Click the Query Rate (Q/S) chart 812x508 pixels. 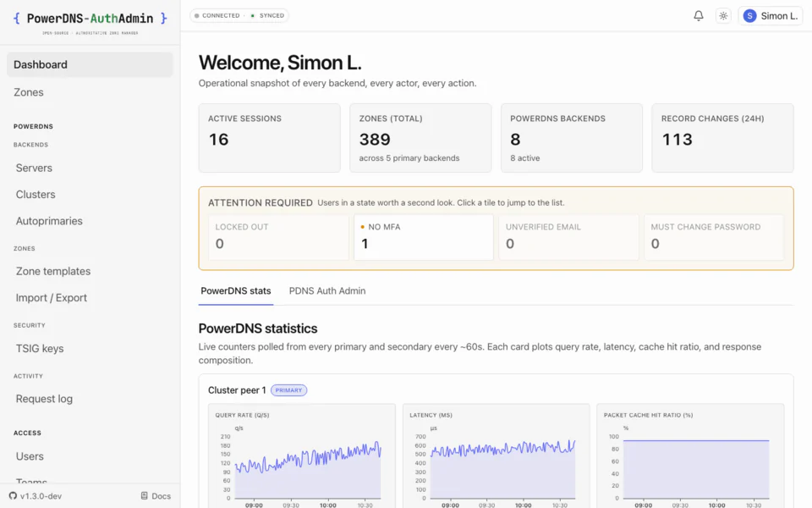(302, 457)
